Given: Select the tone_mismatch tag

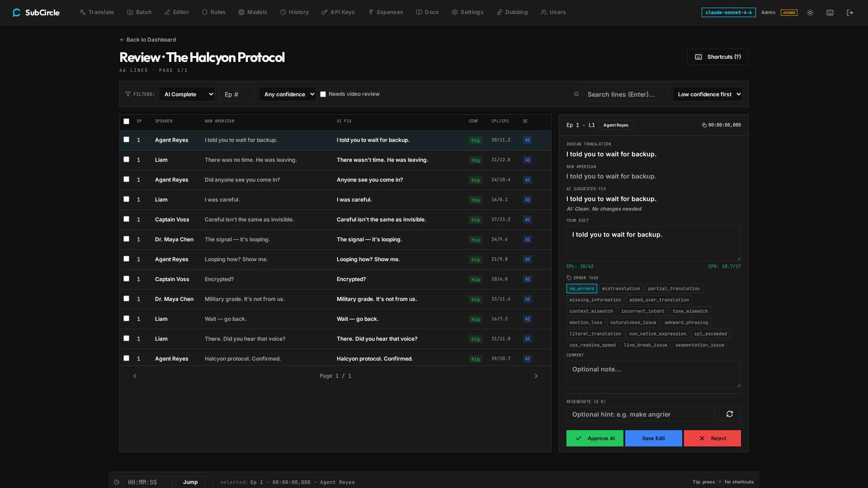Looking at the screenshot, I should pos(690,311).
